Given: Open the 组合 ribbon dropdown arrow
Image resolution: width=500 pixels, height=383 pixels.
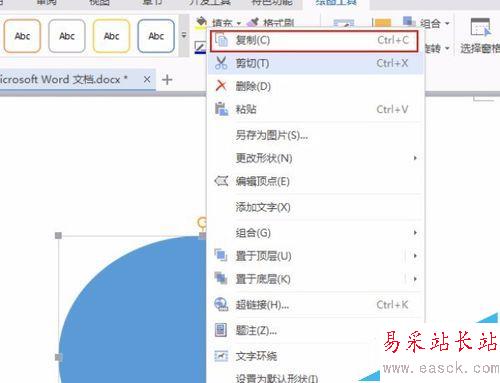Looking at the screenshot, I should tap(447, 23).
